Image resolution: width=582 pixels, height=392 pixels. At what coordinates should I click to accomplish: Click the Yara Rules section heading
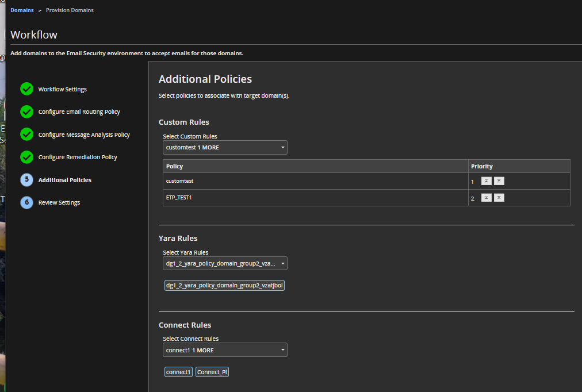point(178,238)
